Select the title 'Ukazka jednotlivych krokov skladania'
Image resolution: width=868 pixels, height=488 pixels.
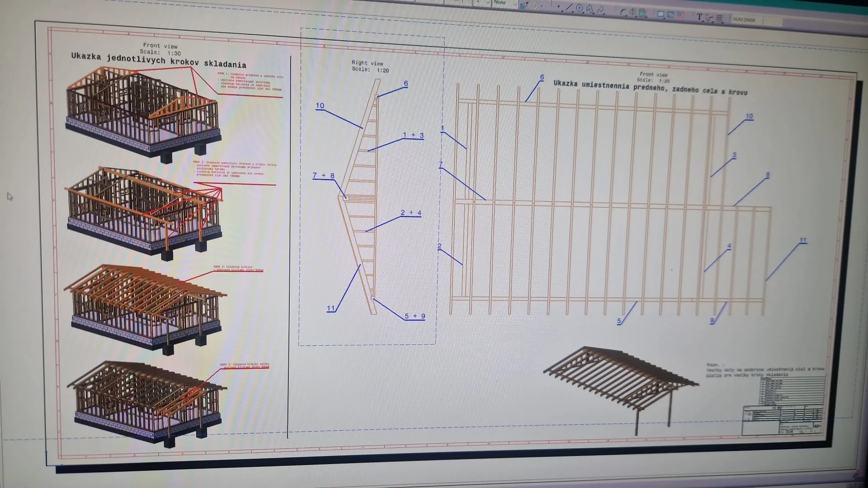click(159, 61)
